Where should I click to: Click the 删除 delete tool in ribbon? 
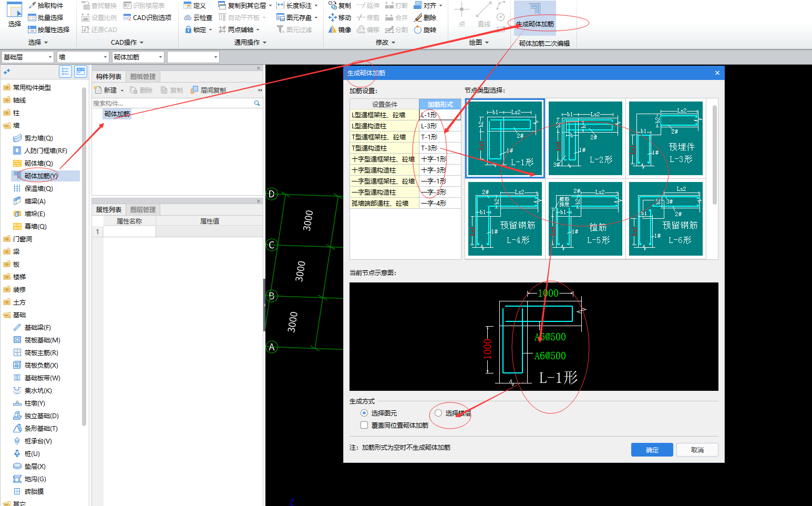[x=425, y=17]
